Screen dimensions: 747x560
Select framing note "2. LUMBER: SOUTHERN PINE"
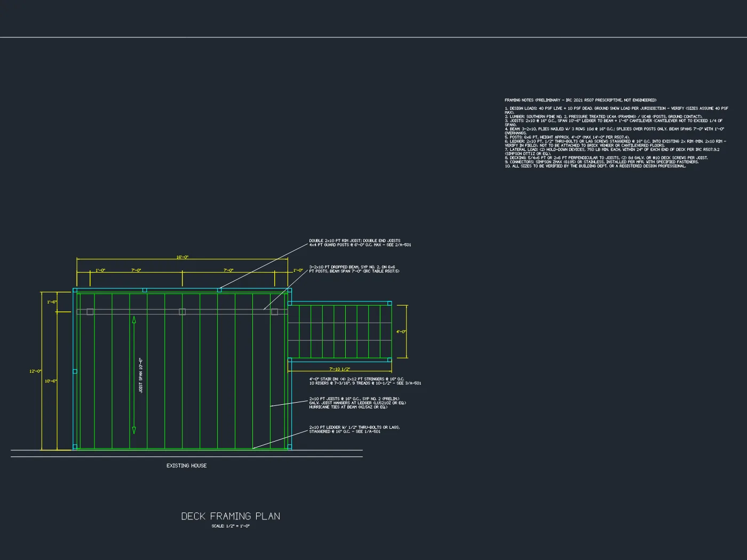603,117
